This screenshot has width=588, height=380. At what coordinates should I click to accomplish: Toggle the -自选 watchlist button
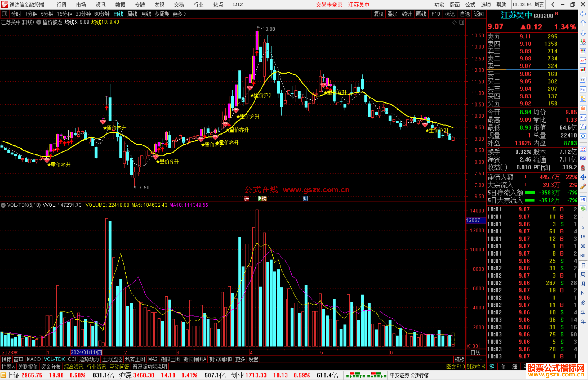click(464, 14)
